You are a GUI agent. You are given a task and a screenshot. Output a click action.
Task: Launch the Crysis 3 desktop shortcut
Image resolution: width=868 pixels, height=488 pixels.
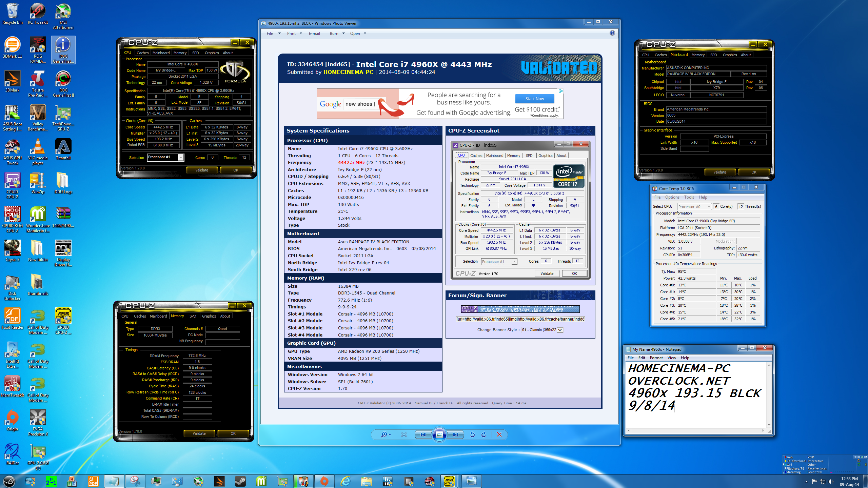point(13,251)
